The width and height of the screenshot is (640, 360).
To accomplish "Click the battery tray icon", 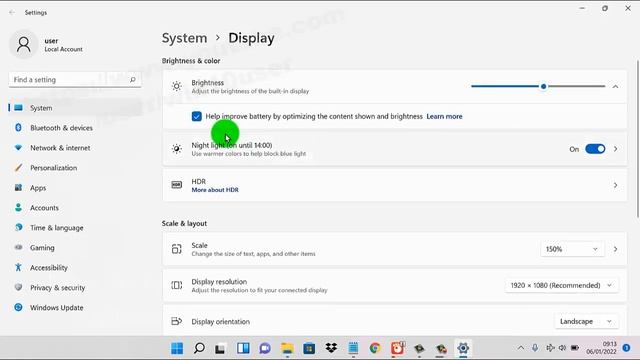I will (x=575, y=348).
